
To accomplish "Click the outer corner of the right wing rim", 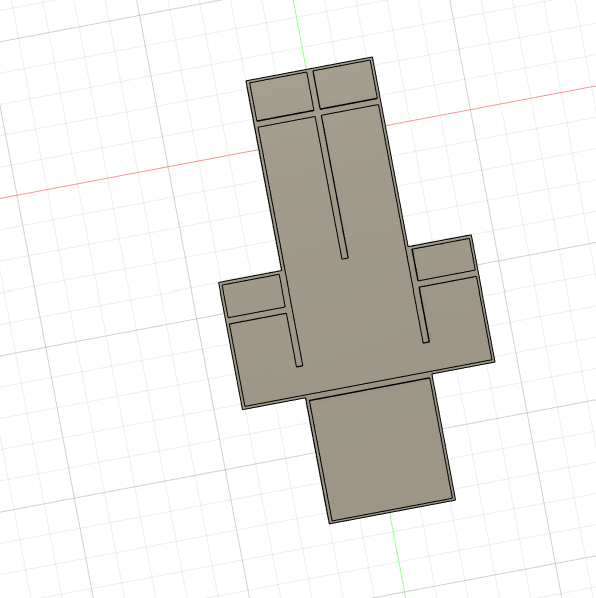I will pyautogui.click(x=494, y=361).
